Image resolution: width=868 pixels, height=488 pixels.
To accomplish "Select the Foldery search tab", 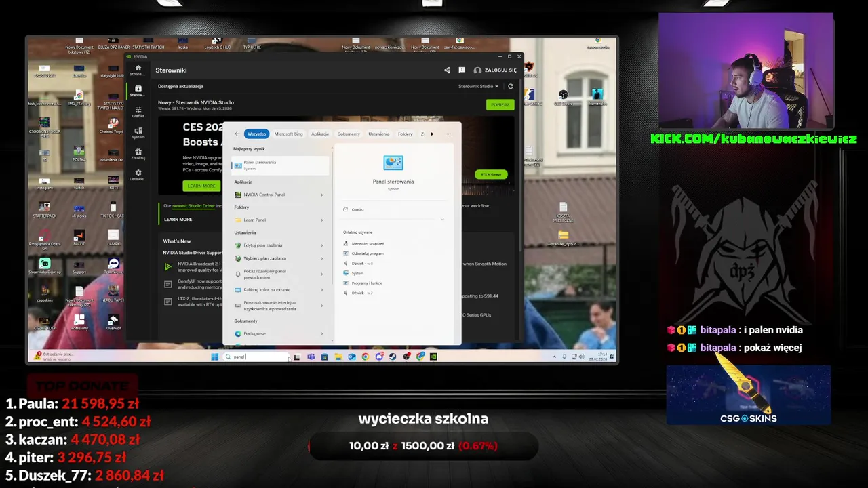I will pos(406,134).
